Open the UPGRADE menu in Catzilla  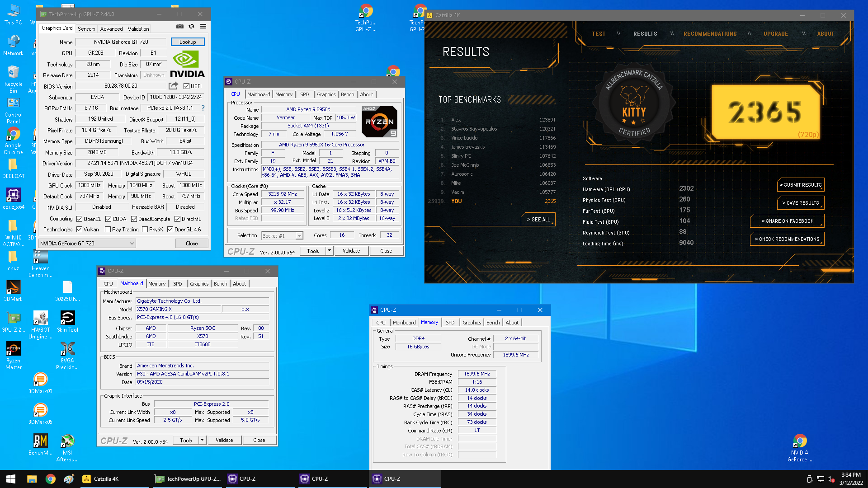(x=775, y=34)
